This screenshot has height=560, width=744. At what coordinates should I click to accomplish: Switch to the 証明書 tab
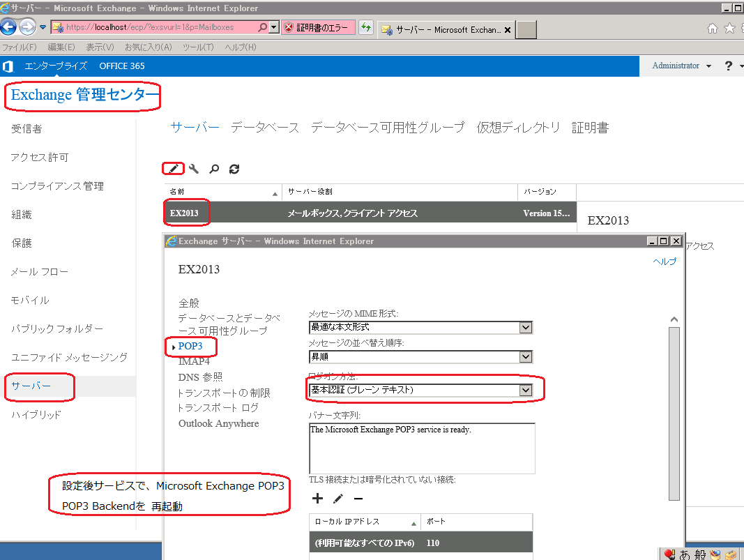click(x=590, y=128)
